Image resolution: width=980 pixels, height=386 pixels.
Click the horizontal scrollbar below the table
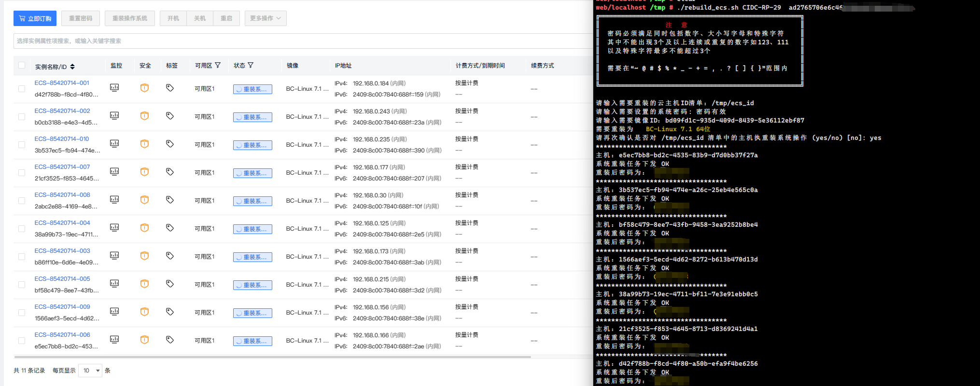pyautogui.click(x=273, y=357)
